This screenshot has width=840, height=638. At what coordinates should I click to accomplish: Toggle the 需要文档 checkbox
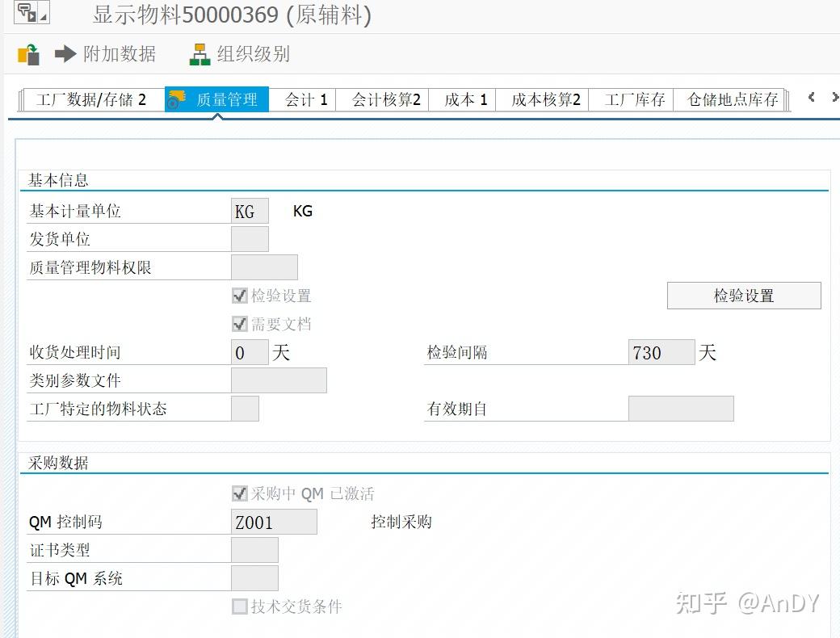point(239,323)
